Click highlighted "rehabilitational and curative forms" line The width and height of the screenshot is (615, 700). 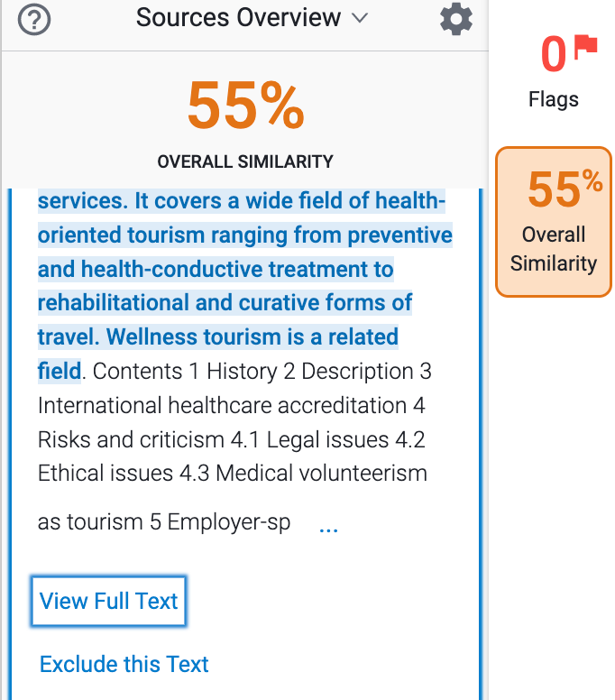tap(225, 303)
